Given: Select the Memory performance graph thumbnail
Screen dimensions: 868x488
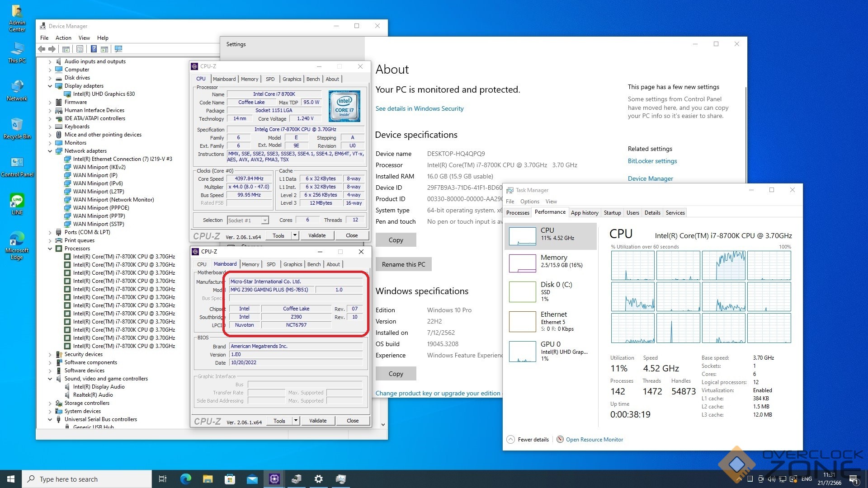Looking at the screenshot, I should point(522,263).
